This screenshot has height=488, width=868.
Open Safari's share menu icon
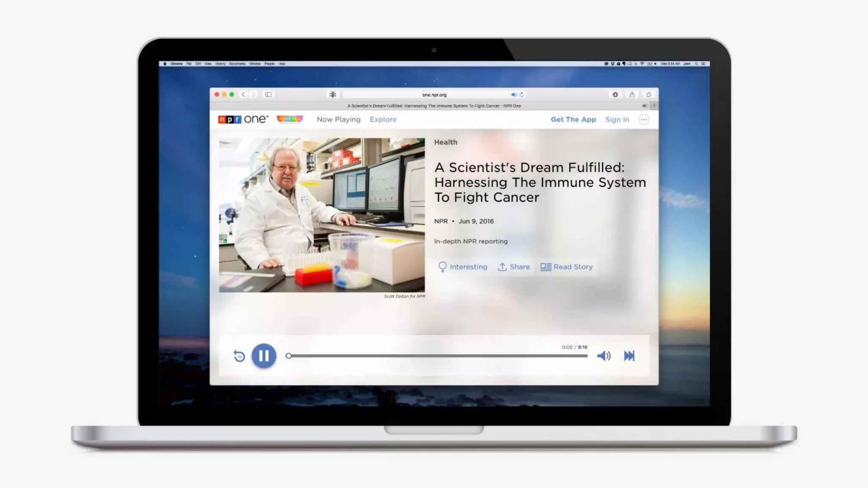tap(632, 94)
